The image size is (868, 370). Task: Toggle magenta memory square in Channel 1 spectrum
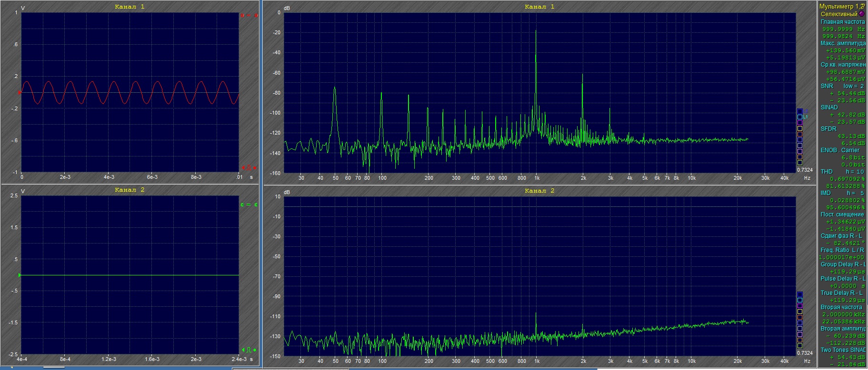coord(800,123)
